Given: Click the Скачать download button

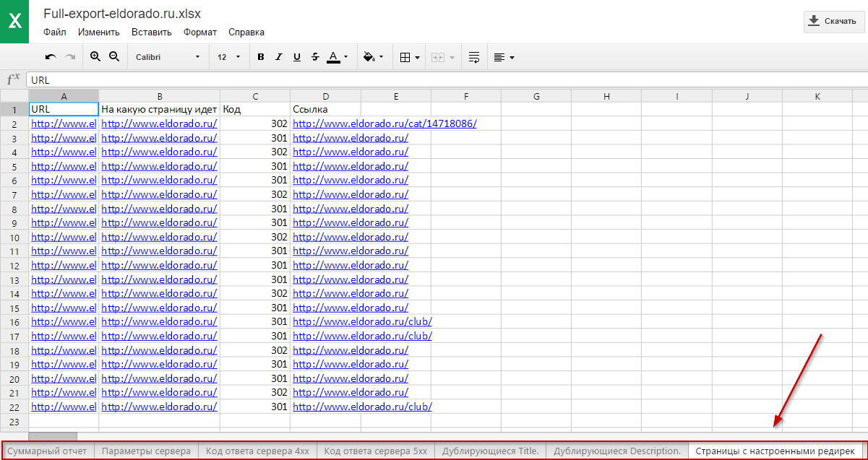Looking at the screenshot, I should tap(834, 21).
